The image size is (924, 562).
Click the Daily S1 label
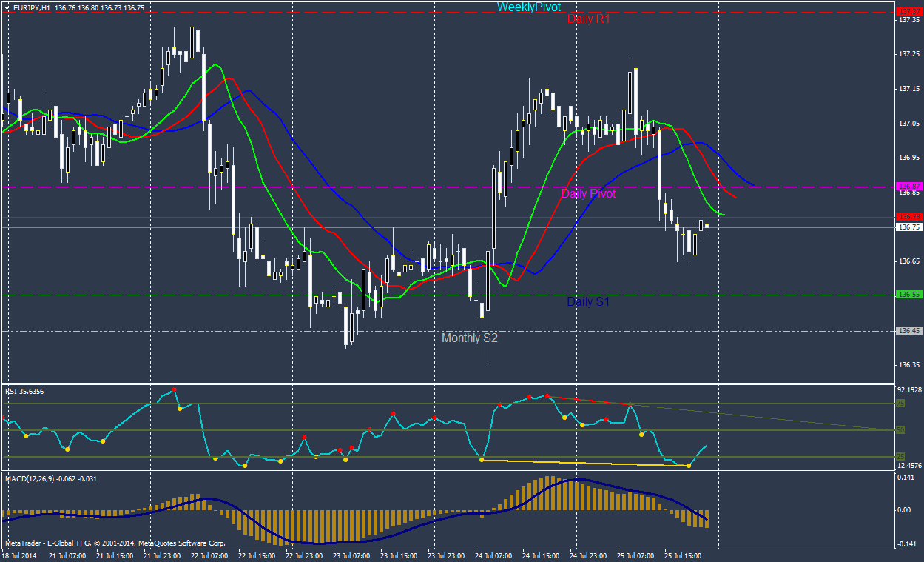pos(588,302)
